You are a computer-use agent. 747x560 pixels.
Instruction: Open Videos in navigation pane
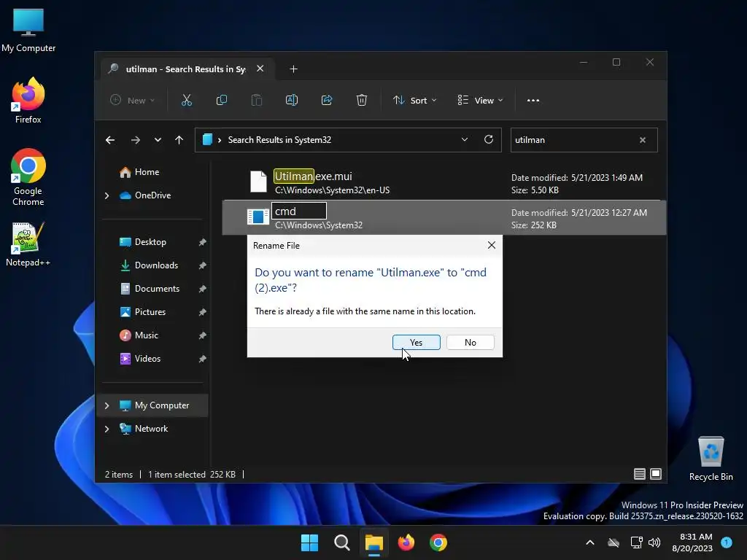[140, 359]
